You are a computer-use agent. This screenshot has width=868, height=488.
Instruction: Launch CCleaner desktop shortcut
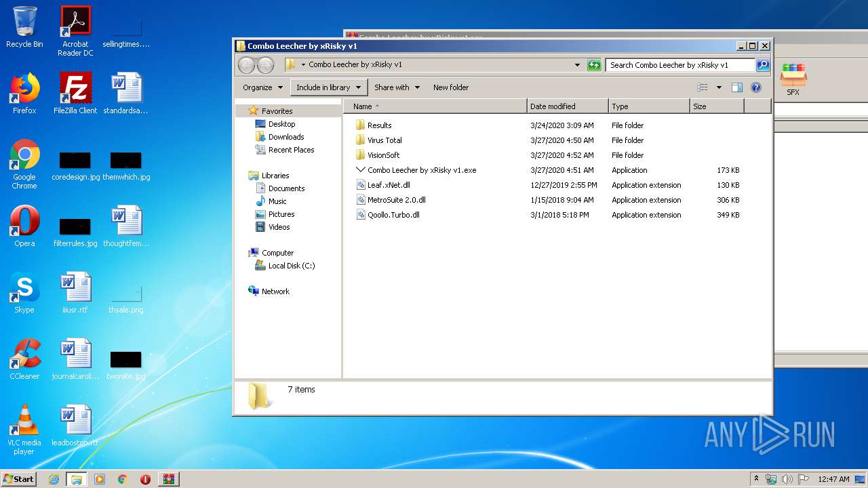tap(24, 359)
